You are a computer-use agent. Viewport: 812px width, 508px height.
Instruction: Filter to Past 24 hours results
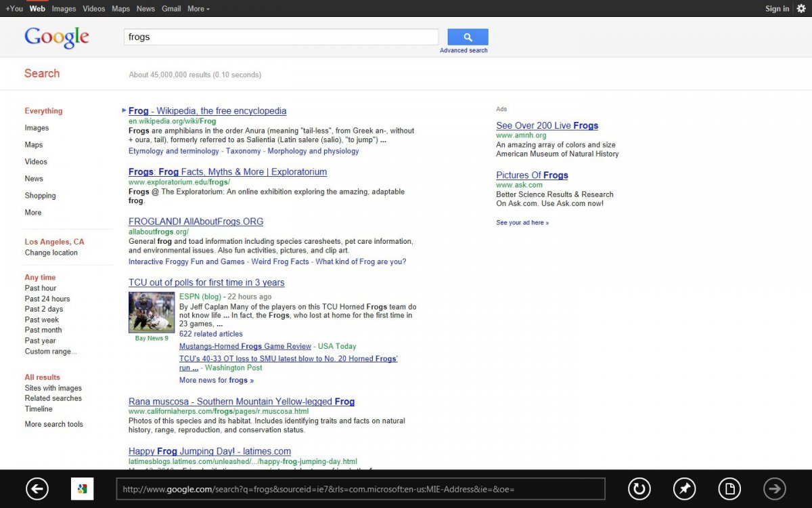tap(47, 299)
